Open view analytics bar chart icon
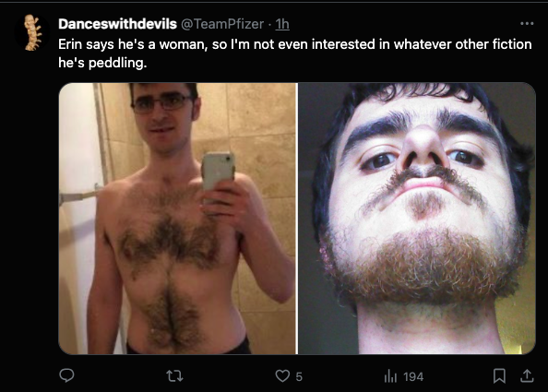This screenshot has height=392, width=548. [x=390, y=376]
